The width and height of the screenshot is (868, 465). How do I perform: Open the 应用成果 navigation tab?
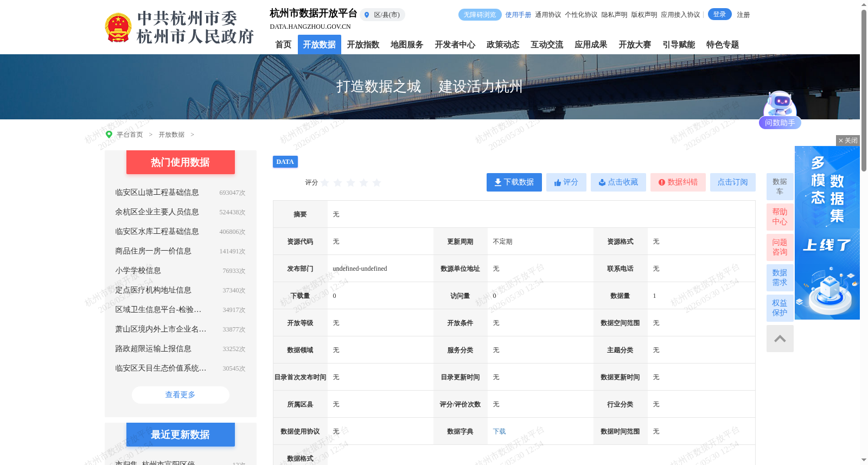pyautogui.click(x=591, y=44)
